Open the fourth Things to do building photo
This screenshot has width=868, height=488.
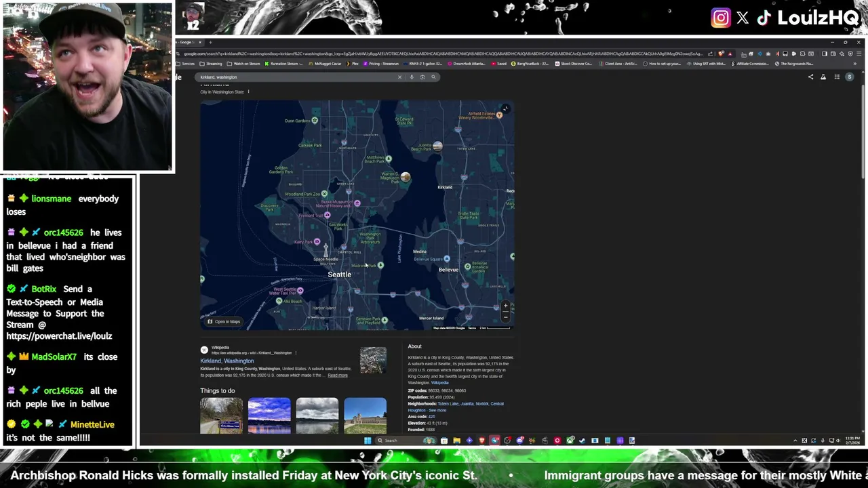click(366, 415)
